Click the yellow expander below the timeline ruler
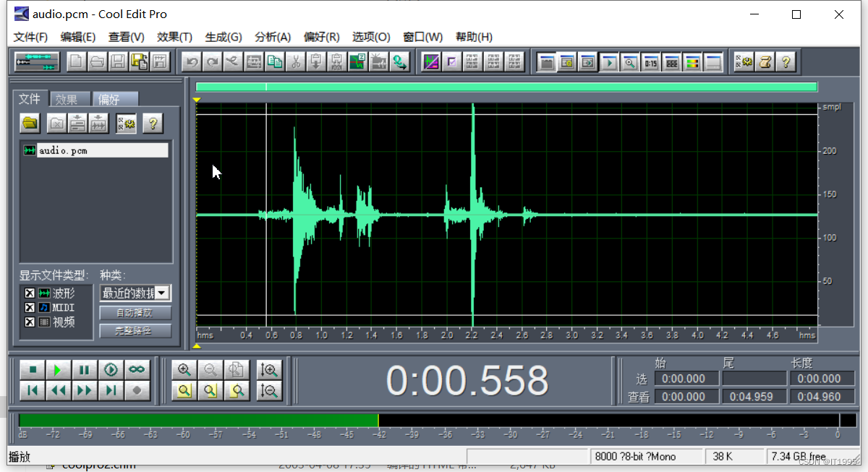This screenshot has height=472, width=868. (196, 346)
